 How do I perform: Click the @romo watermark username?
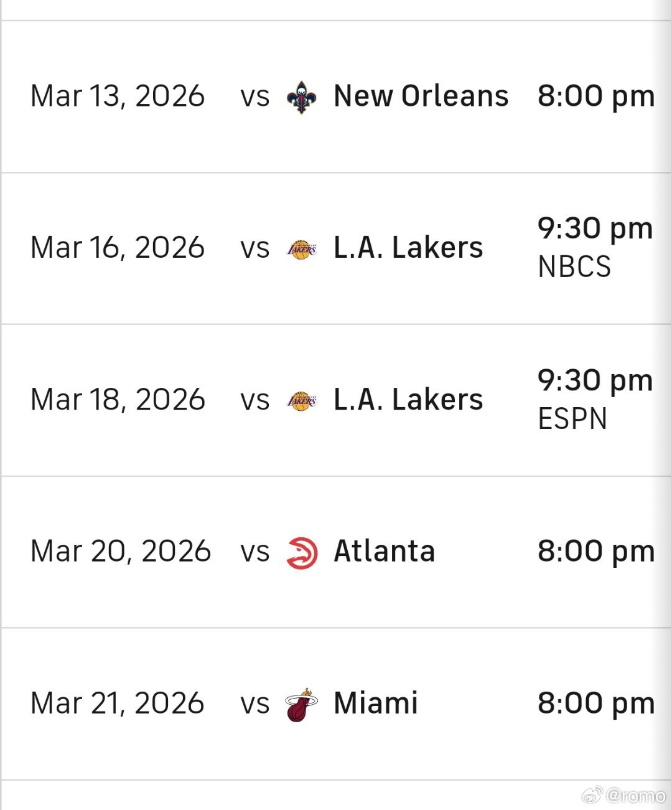635,795
